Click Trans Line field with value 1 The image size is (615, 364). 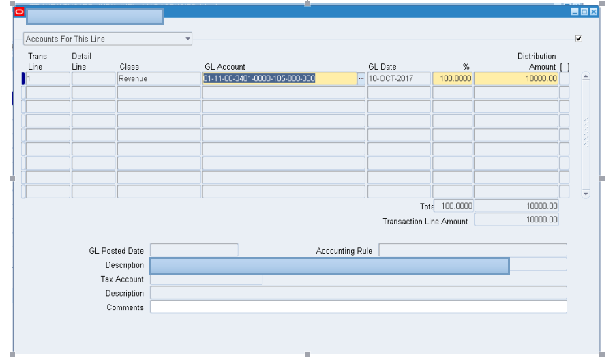[x=48, y=78]
